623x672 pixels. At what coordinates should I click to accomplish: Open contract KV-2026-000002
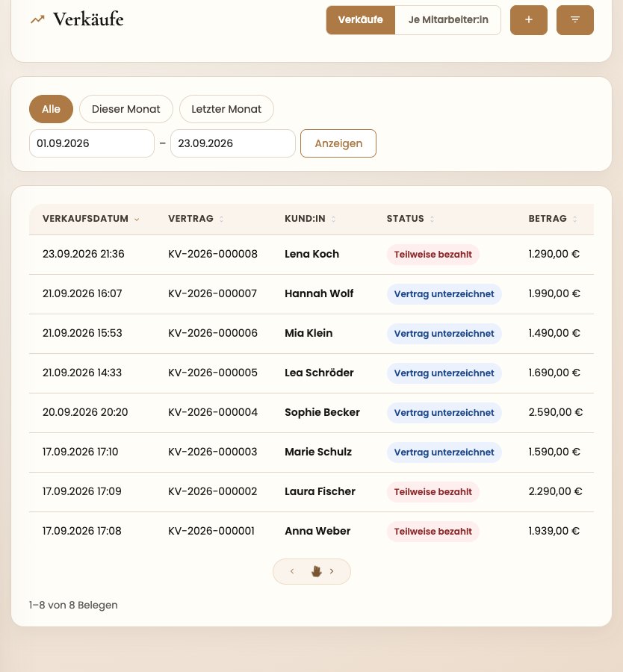click(213, 491)
